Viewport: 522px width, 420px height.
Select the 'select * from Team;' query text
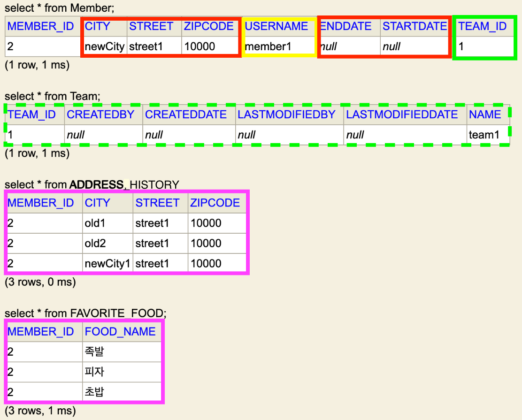tap(52, 96)
